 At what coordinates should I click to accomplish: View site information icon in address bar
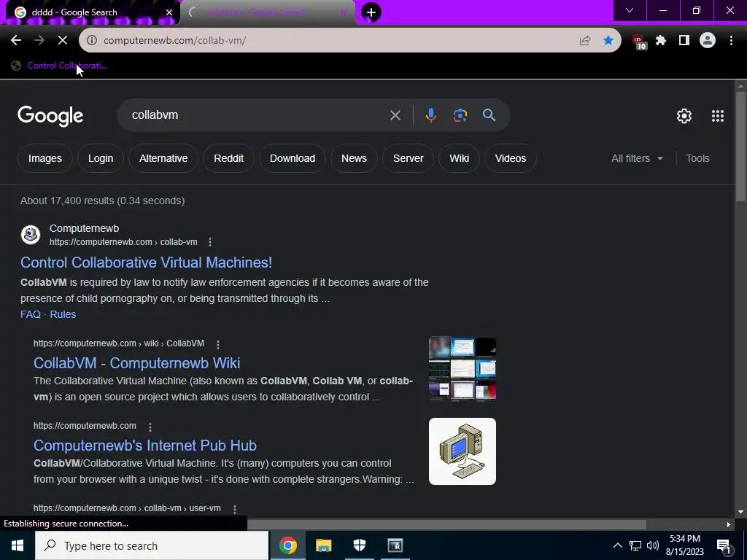pos(92,41)
